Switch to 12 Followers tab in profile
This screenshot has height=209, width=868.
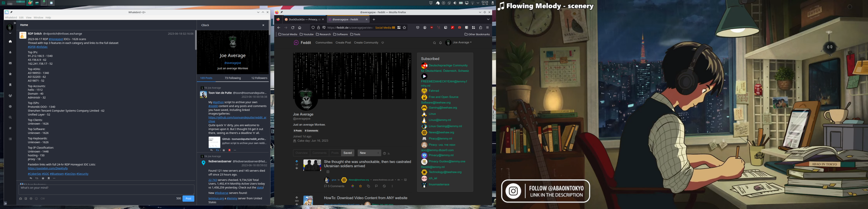click(259, 78)
